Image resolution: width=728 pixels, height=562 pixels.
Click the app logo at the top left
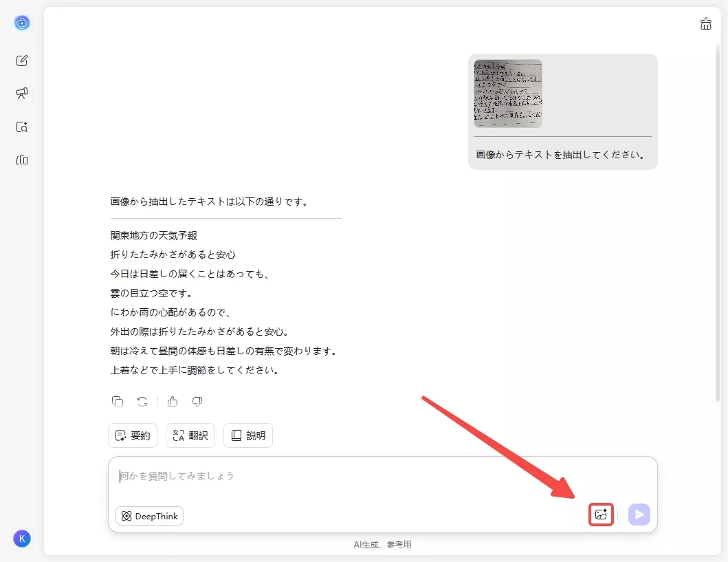pyautogui.click(x=21, y=23)
